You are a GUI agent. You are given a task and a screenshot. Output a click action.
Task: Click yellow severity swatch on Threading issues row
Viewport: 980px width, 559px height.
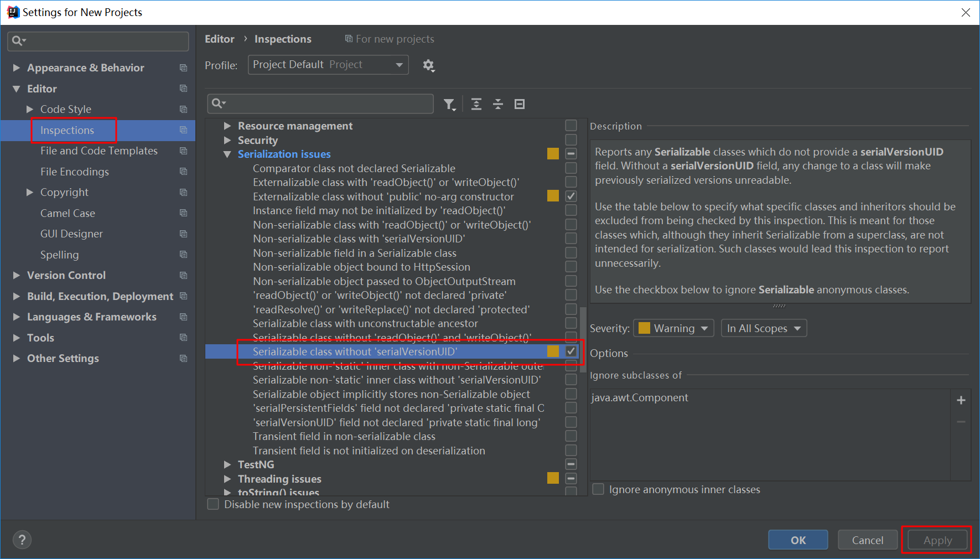pos(553,478)
